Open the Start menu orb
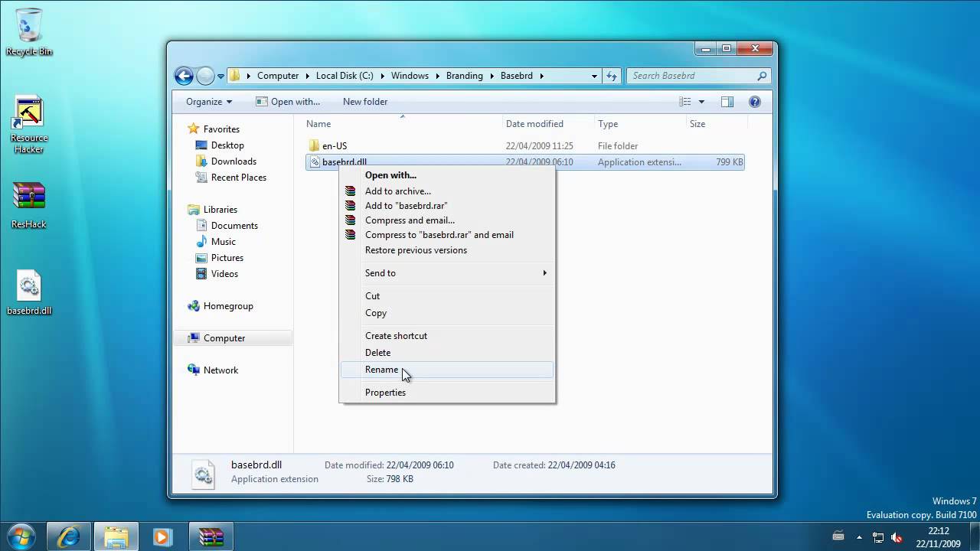The image size is (980, 551). (x=21, y=536)
